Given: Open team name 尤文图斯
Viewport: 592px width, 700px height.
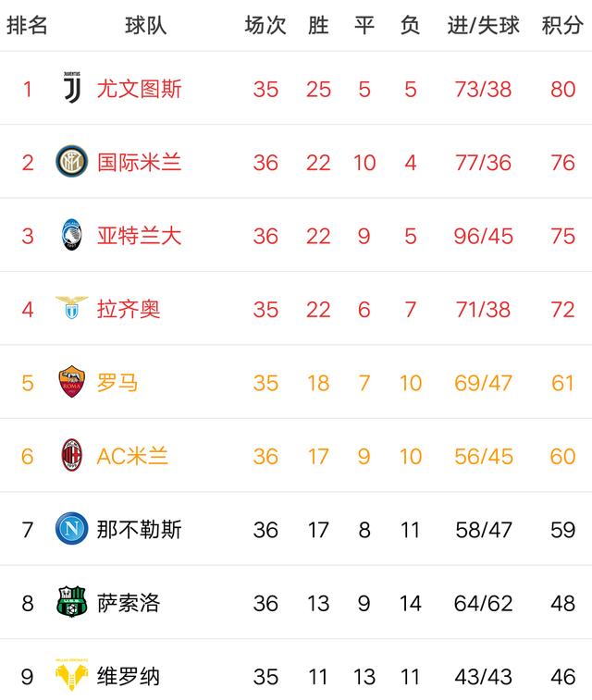Looking at the screenshot, I should [x=139, y=89].
